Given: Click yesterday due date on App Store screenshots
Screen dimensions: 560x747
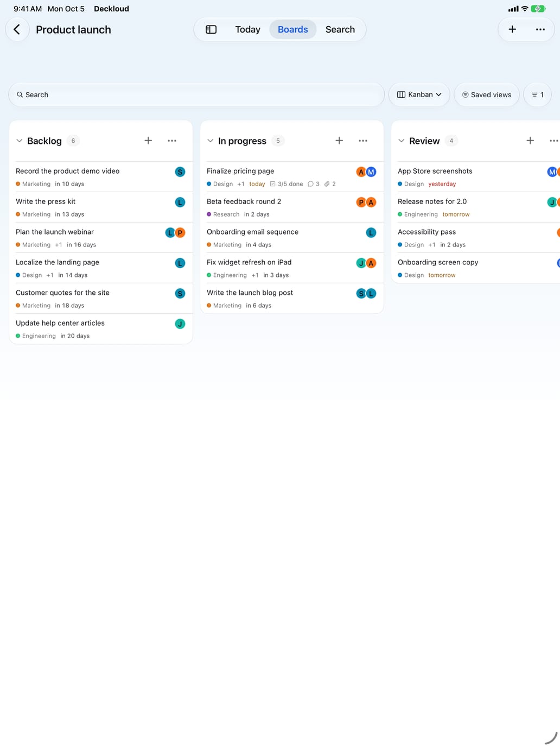Looking at the screenshot, I should point(442,184).
